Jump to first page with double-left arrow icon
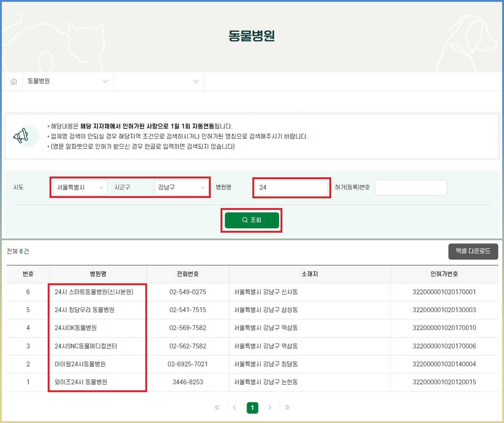This screenshot has height=423, width=504. pyautogui.click(x=217, y=407)
